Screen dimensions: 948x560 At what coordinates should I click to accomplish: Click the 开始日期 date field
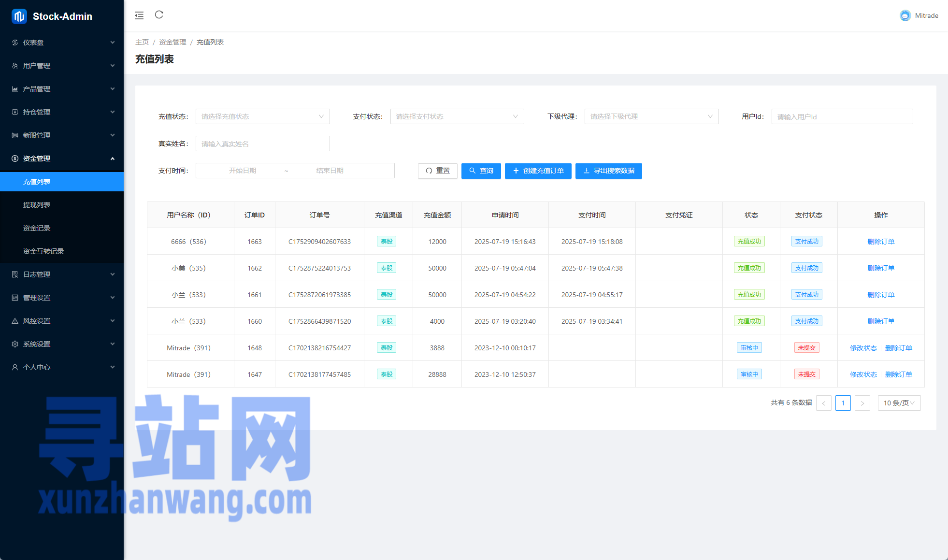(x=243, y=171)
